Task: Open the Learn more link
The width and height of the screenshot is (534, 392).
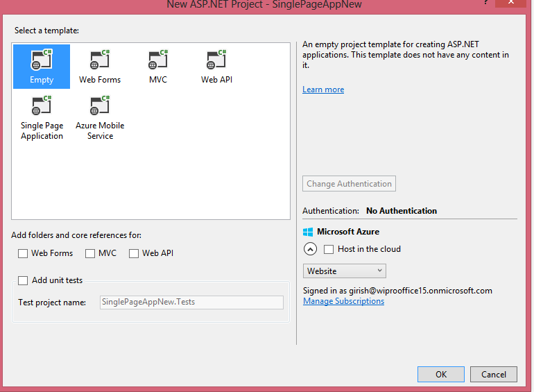Action: pyautogui.click(x=323, y=90)
